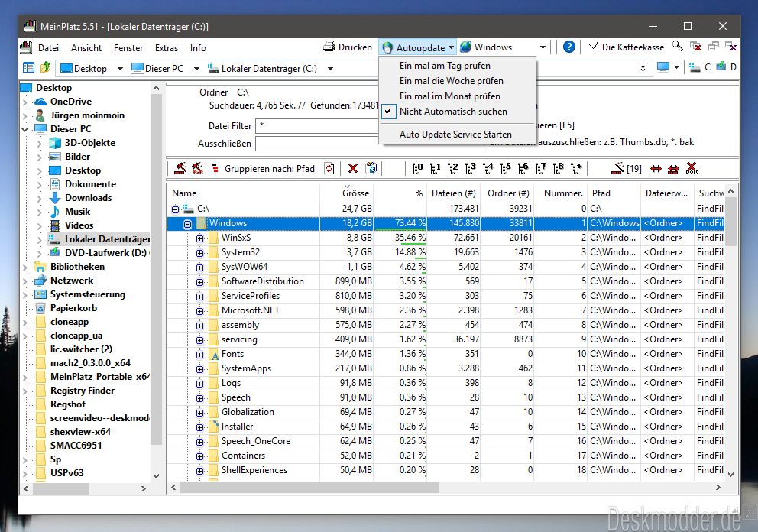
Task: Click the window icon with purple X
Action: click(731, 47)
